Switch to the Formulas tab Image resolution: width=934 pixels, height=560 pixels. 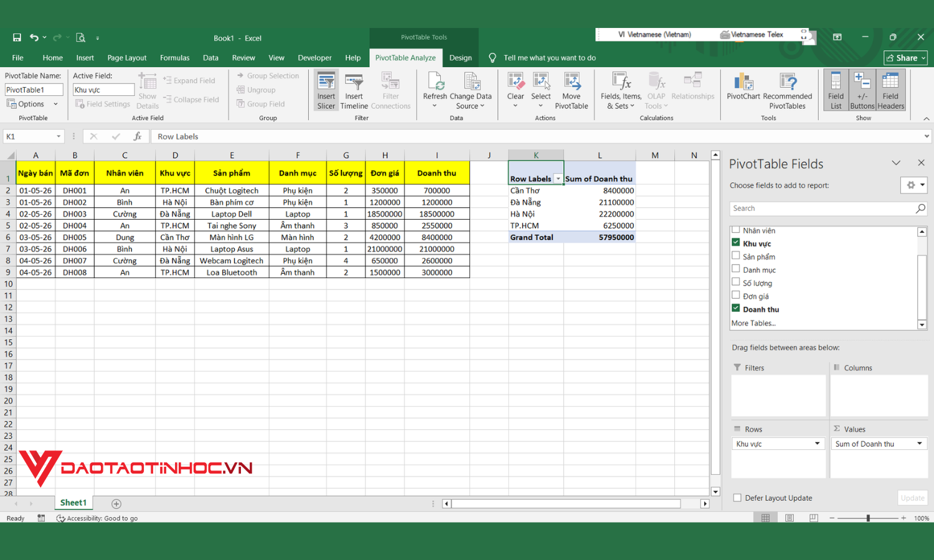pyautogui.click(x=174, y=58)
